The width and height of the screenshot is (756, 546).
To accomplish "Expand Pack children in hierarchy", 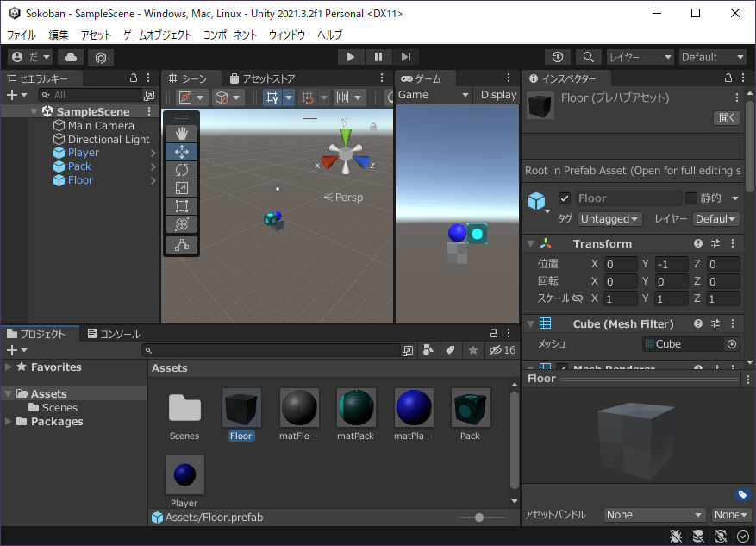I will click(153, 166).
